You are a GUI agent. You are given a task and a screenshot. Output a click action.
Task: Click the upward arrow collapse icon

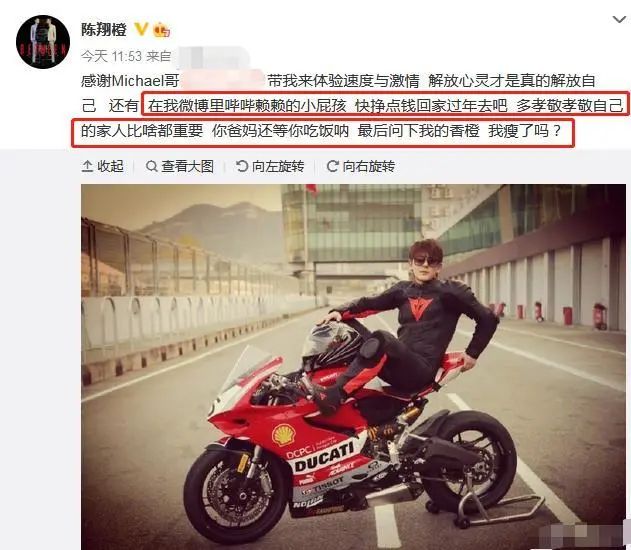[87, 166]
